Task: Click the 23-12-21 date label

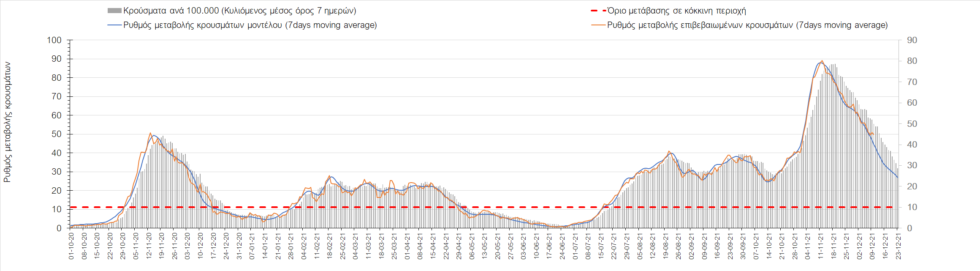Action: coord(898,246)
